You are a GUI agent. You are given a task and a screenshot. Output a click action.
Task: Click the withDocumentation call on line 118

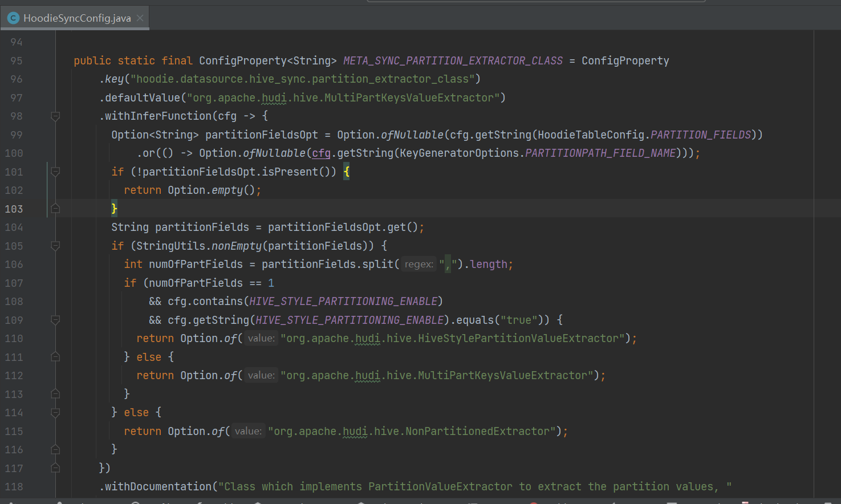tap(155, 486)
